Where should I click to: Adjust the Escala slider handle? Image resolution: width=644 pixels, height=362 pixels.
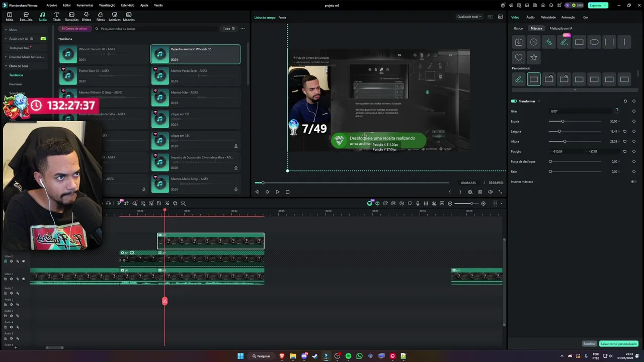(562, 121)
